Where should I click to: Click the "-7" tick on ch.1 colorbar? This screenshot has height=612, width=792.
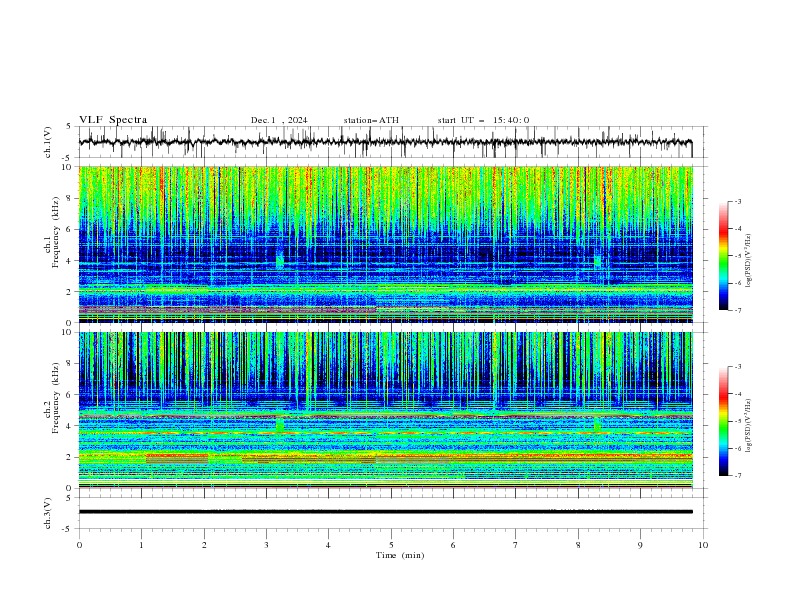[x=737, y=310]
